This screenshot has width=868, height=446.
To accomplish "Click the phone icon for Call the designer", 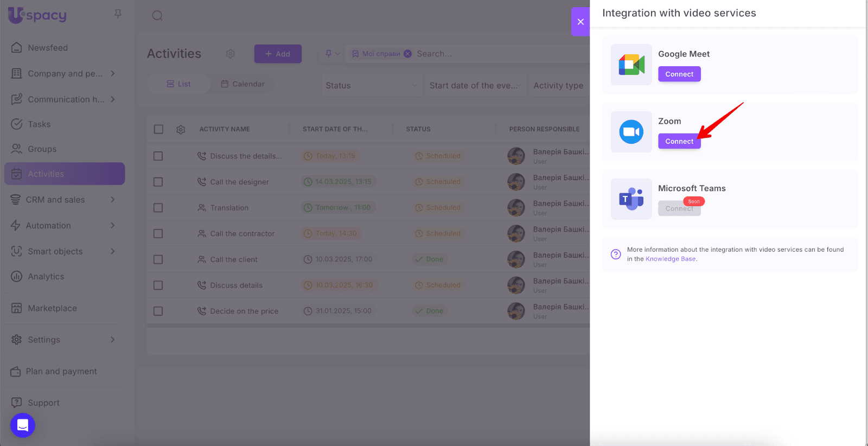I will 202,182.
